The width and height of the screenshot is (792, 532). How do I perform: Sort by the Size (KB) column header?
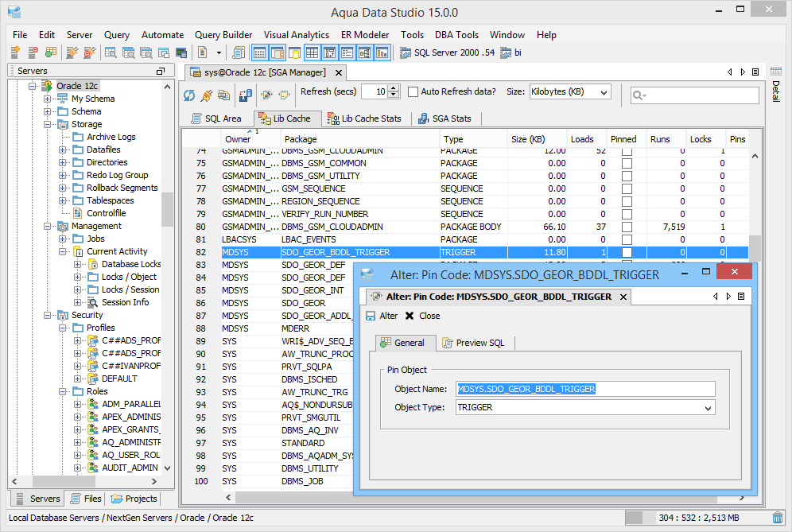(537, 139)
